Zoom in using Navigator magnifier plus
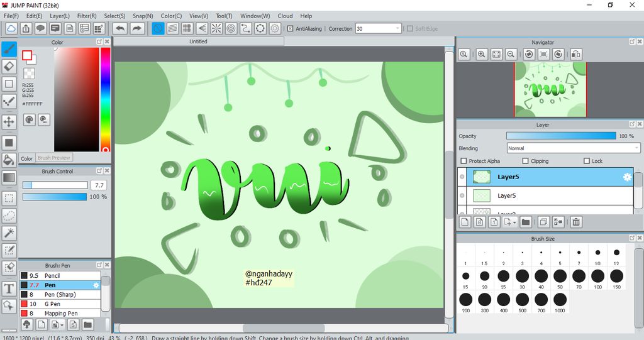Image resolution: width=644 pixels, height=340 pixels. point(482,54)
